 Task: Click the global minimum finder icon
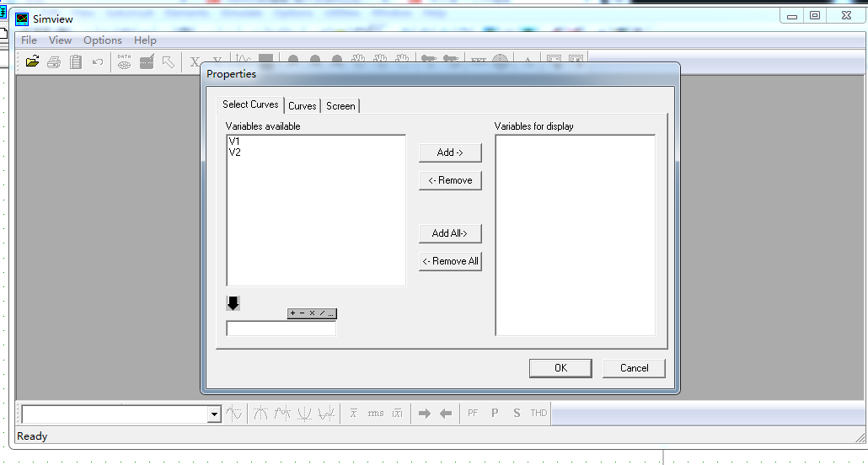point(304,413)
